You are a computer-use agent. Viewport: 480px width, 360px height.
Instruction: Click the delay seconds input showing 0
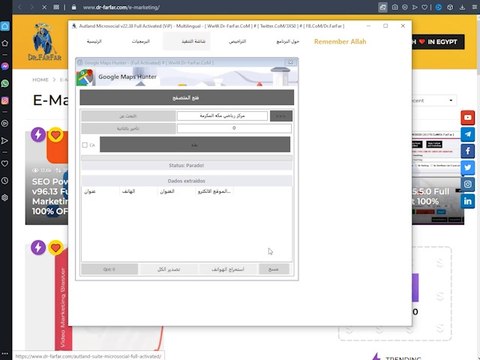(234, 128)
